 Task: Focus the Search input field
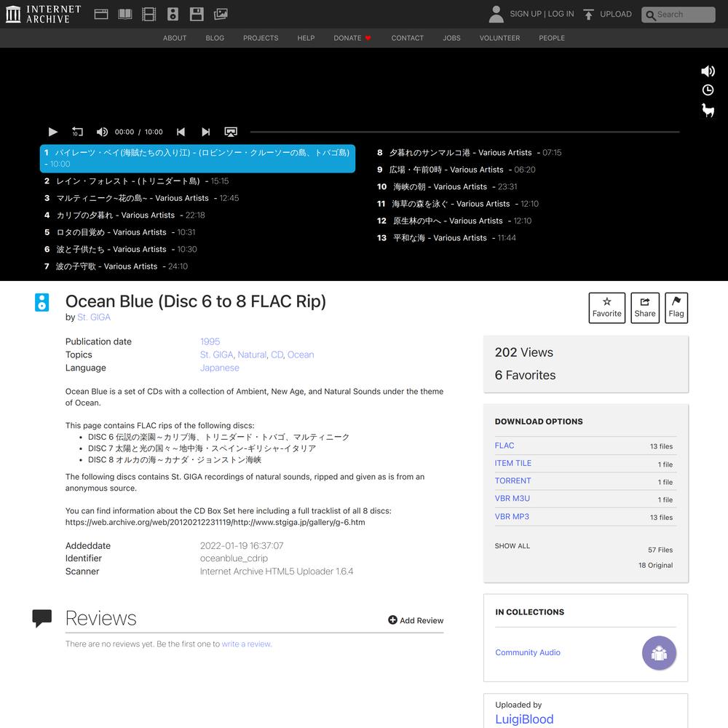tap(678, 15)
